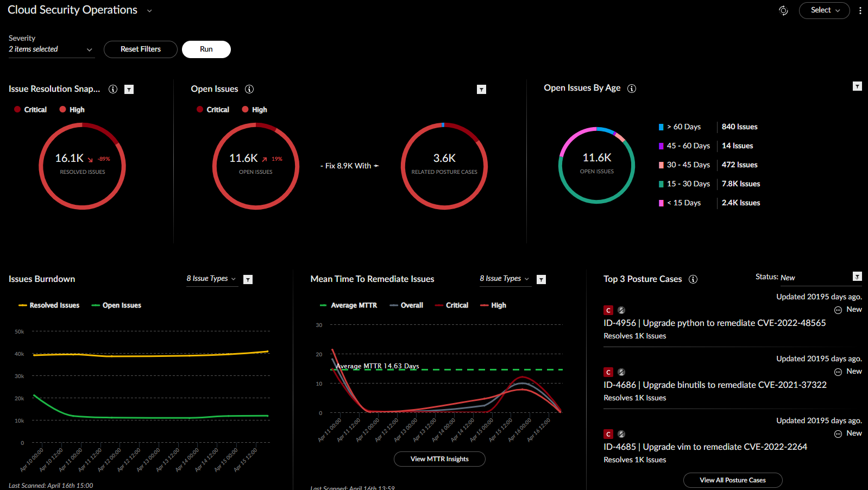This screenshot has height=490, width=868.
Task: Click the Run button
Action: 206,49
